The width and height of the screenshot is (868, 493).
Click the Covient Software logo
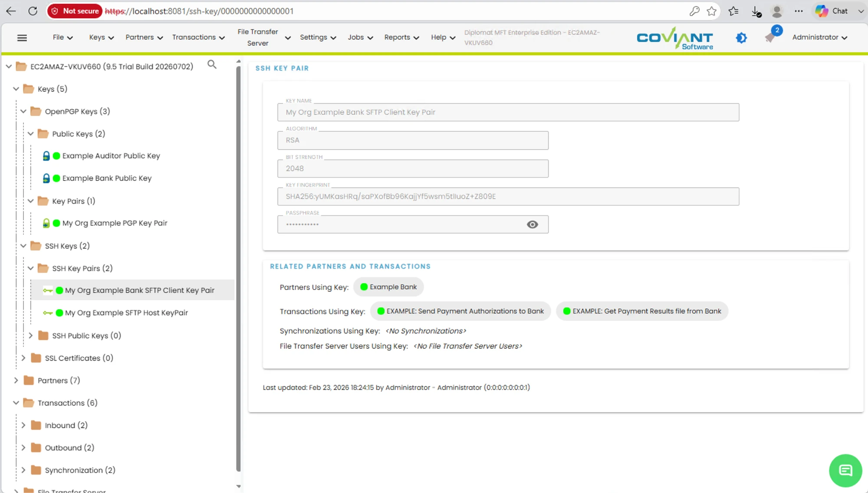pos(675,38)
